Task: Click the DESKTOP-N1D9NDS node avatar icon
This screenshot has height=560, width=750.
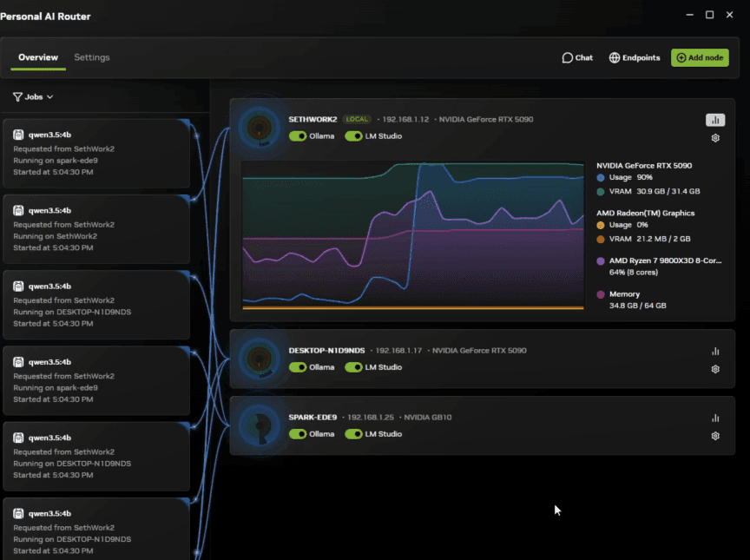Action: point(260,359)
